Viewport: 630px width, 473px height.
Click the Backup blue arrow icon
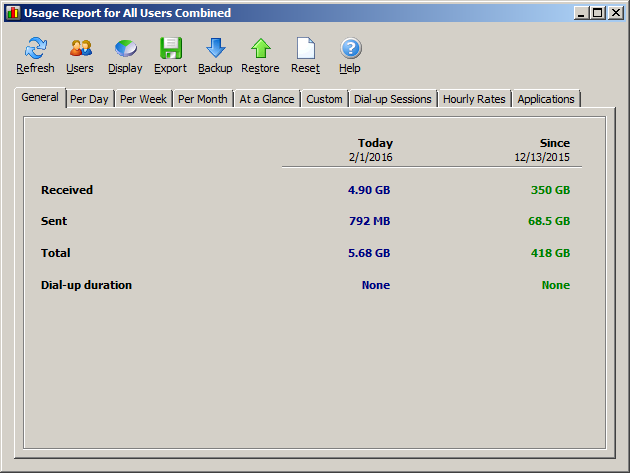(215, 49)
